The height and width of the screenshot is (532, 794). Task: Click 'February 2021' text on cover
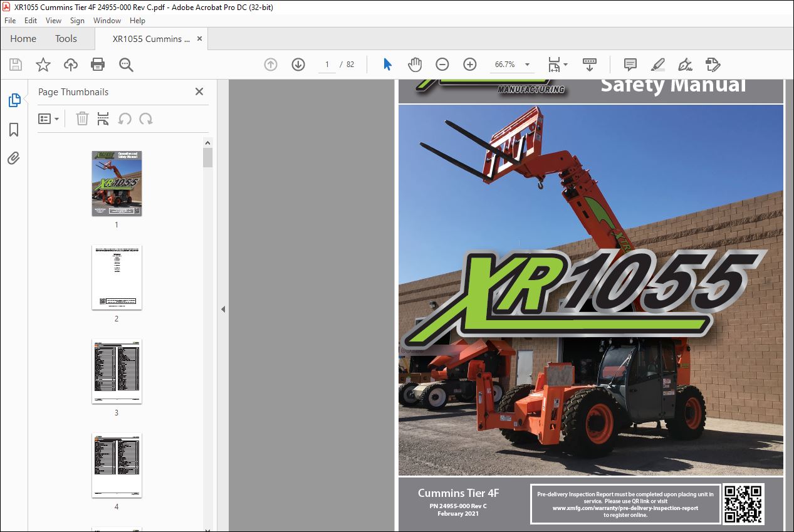(458, 514)
